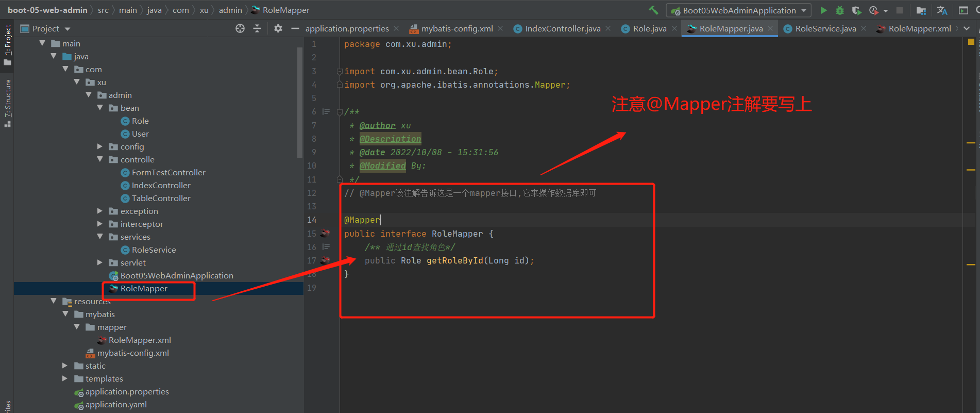Start debugging with the bug icon

coord(840,10)
